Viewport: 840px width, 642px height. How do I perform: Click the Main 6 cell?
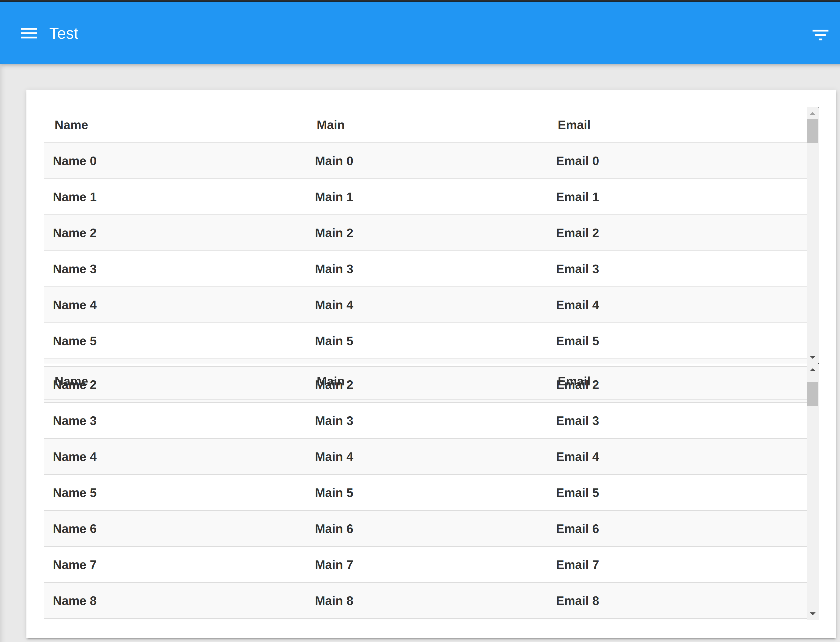(334, 528)
